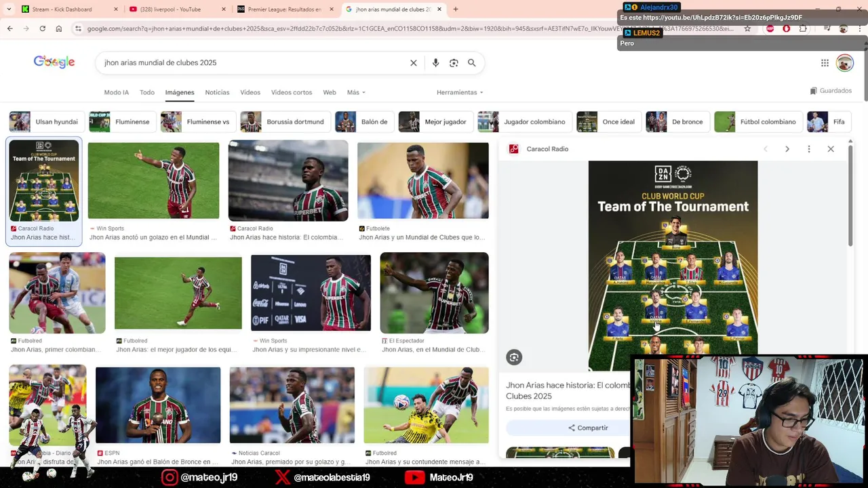Open Win Sports golazo image thumbnail
Viewport: 868px width, 488px height.
(153, 181)
